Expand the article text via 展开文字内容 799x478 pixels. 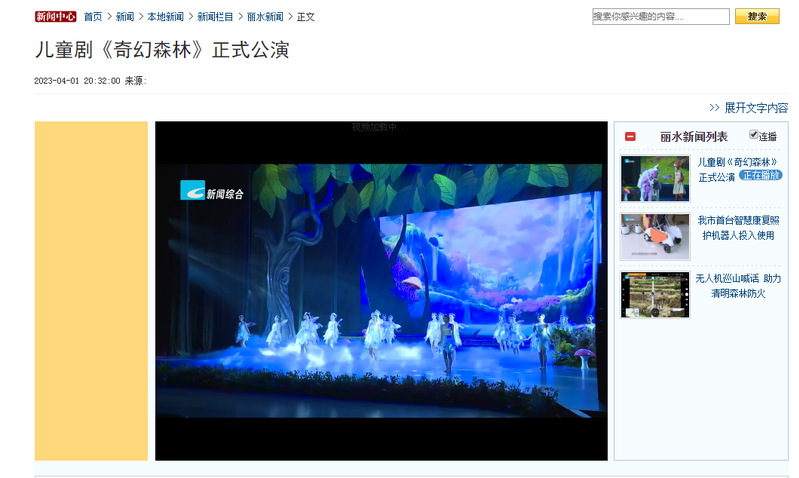pos(755,108)
